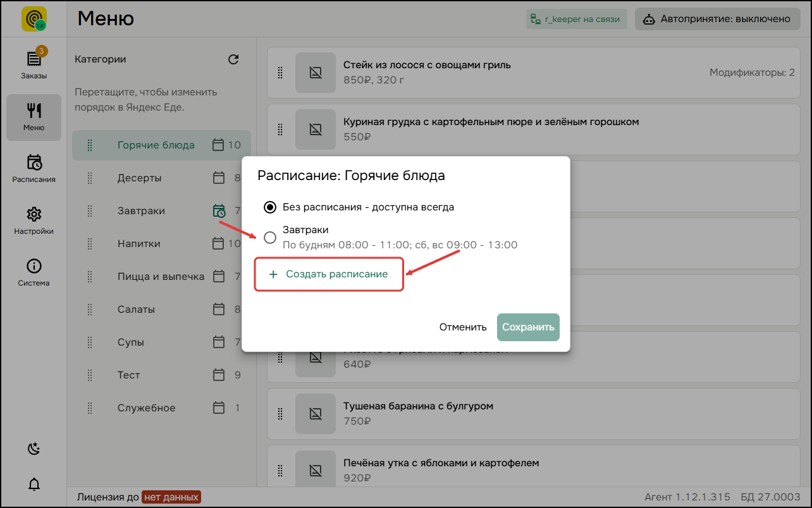
Task: Open calendar icon for Горячие блюда
Action: (218, 145)
